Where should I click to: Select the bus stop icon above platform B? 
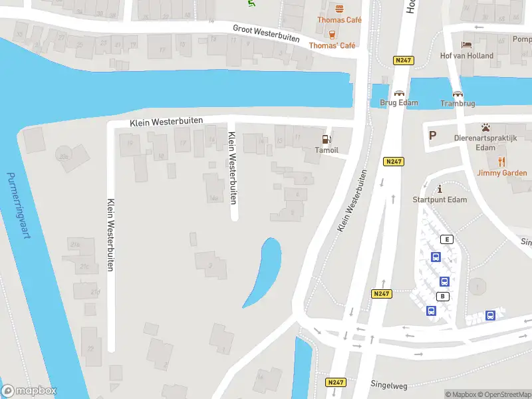(x=444, y=281)
